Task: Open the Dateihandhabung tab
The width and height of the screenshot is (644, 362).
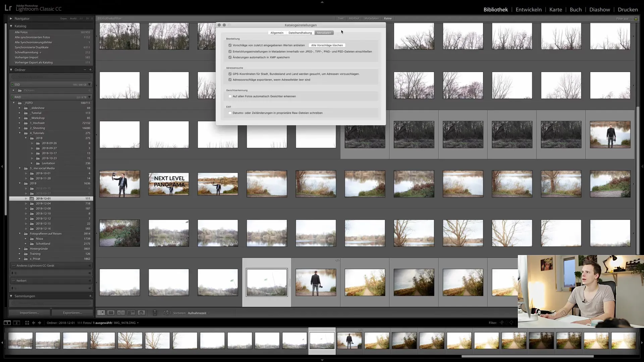Action: tap(300, 33)
